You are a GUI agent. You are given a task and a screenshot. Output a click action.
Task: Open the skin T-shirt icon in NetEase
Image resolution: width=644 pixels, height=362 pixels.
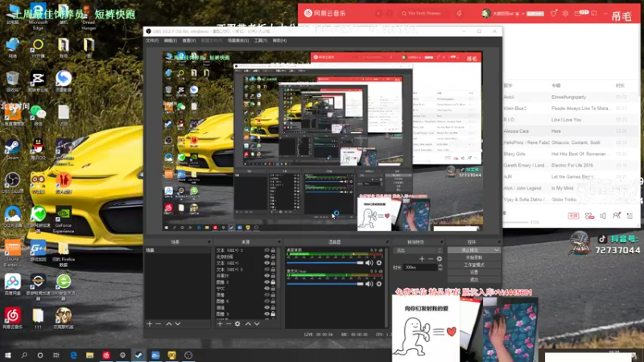(554, 14)
